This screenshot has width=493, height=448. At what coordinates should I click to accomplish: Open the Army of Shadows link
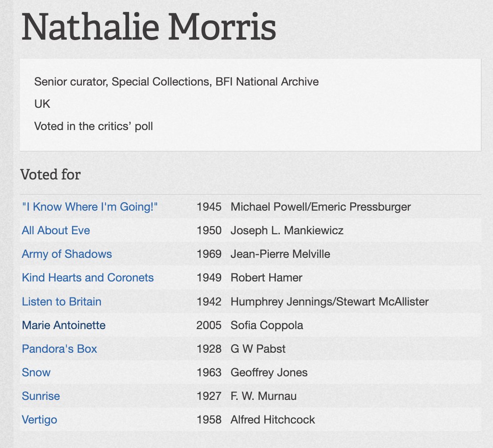point(67,254)
